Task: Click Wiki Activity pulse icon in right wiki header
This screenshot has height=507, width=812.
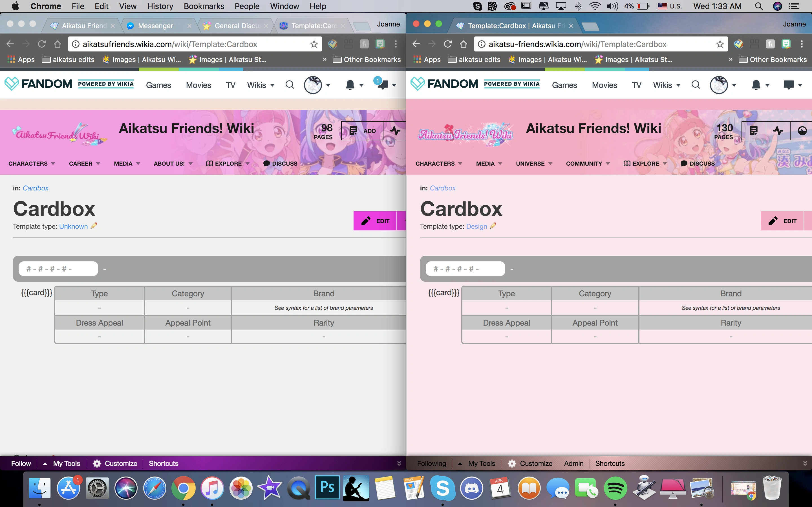Action: click(778, 131)
